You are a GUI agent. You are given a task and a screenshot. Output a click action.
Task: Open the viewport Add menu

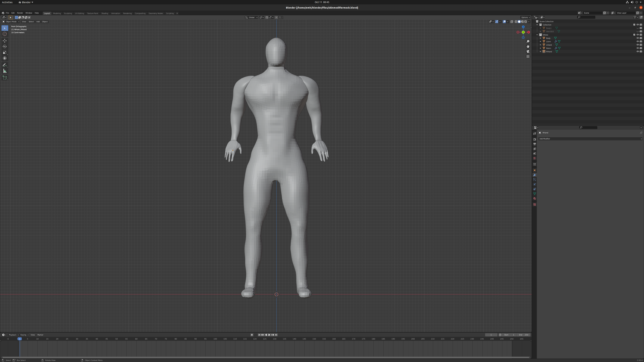tap(38, 22)
